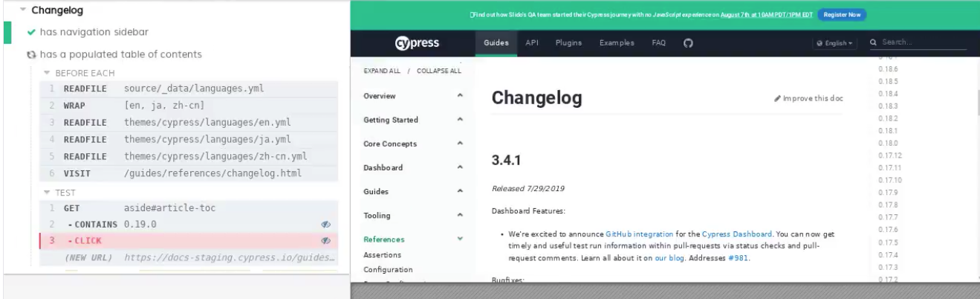Image resolution: width=980 pixels, height=299 pixels.
Task: Open the Cypress Dashboard link
Action: [x=737, y=234]
